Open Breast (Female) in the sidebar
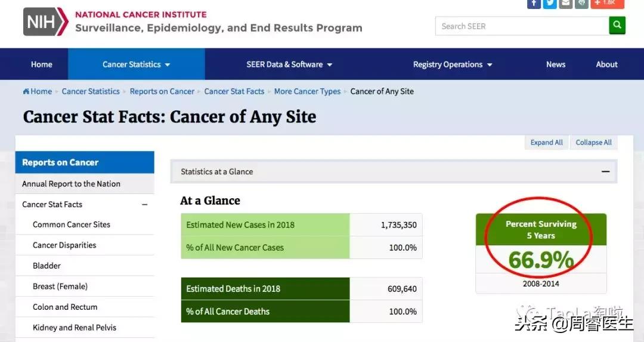Image resolution: width=644 pixels, height=342 pixels. click(60, 286)
